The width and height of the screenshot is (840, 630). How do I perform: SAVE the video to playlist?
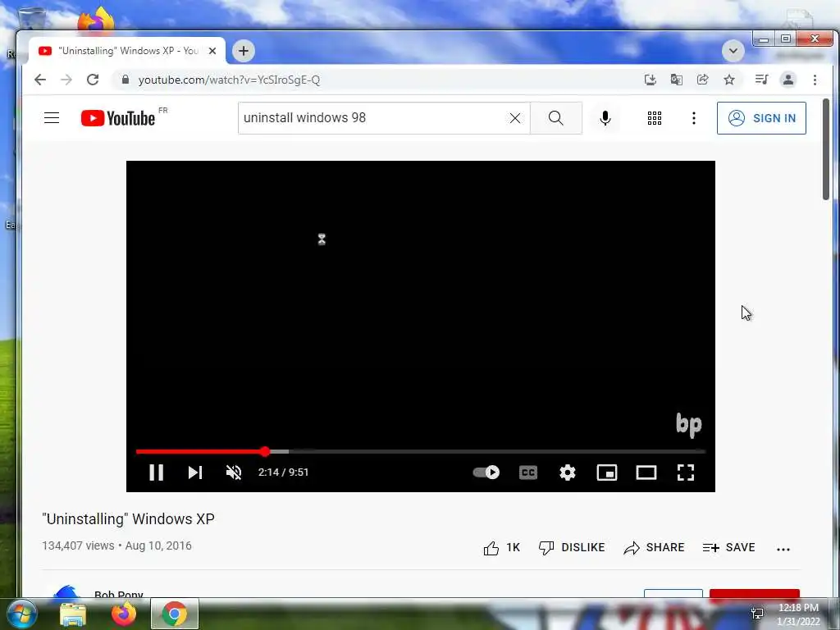tap(728, 547)
